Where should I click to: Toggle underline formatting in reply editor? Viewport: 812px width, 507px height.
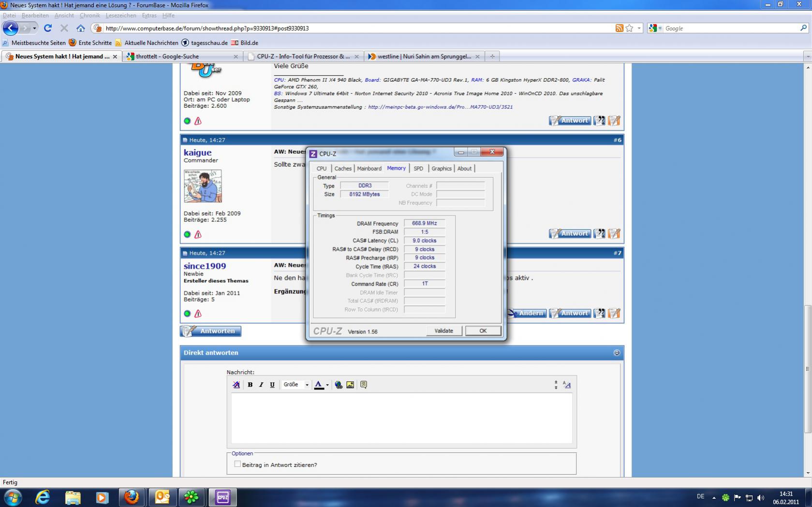(x=272, y=385)
